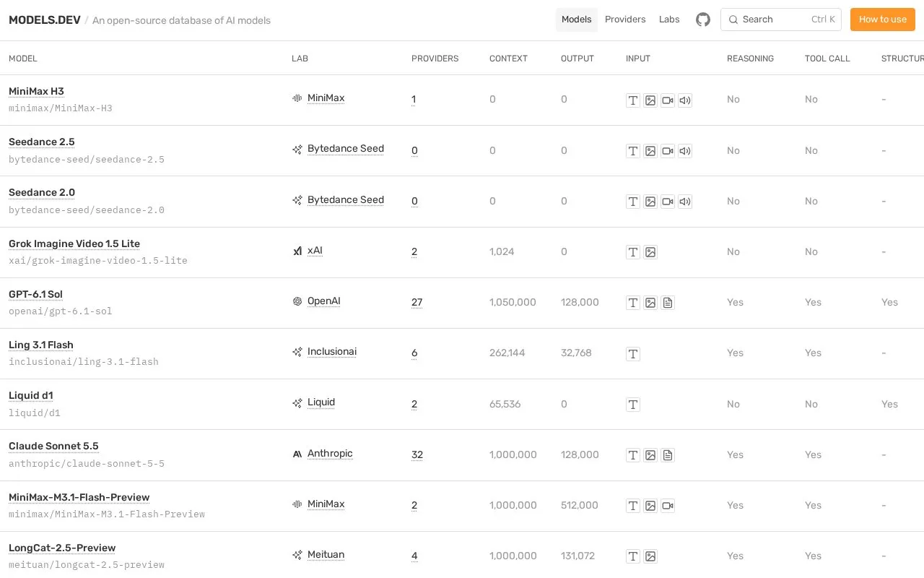The image size is (924, 578).
Task: Click the MiniMax H3 image input icon
Action: [x=650, y=100]
